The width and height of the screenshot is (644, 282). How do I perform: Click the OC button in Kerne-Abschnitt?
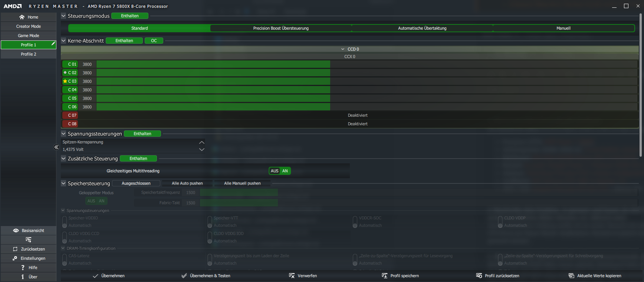click(154, 41)
